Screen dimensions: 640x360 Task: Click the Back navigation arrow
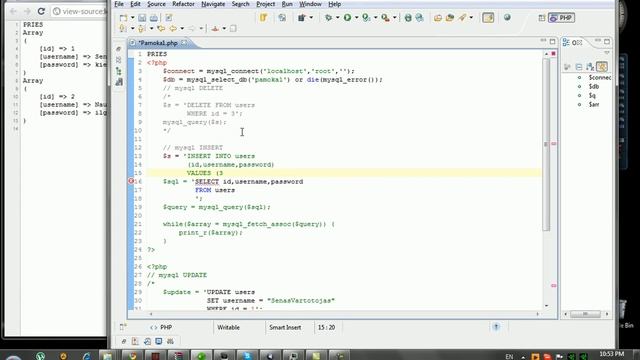tap(173, 28)
